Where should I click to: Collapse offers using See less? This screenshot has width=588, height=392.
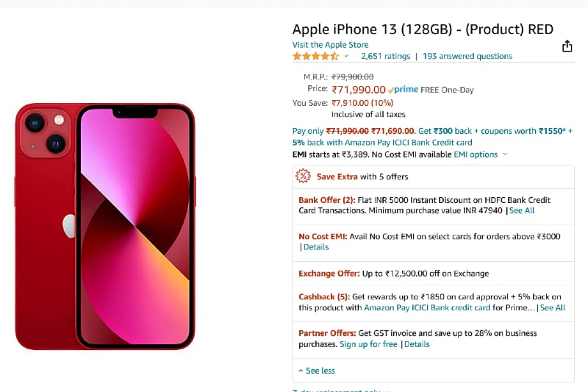point(317,371)
